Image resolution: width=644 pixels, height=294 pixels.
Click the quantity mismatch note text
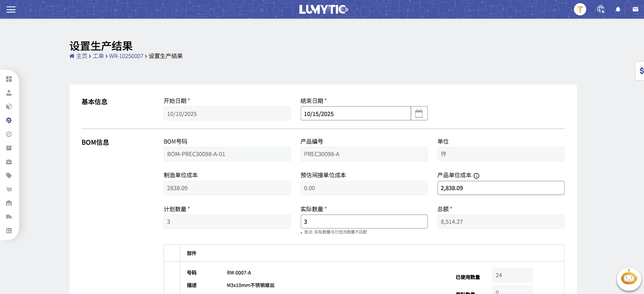point(335,232)
